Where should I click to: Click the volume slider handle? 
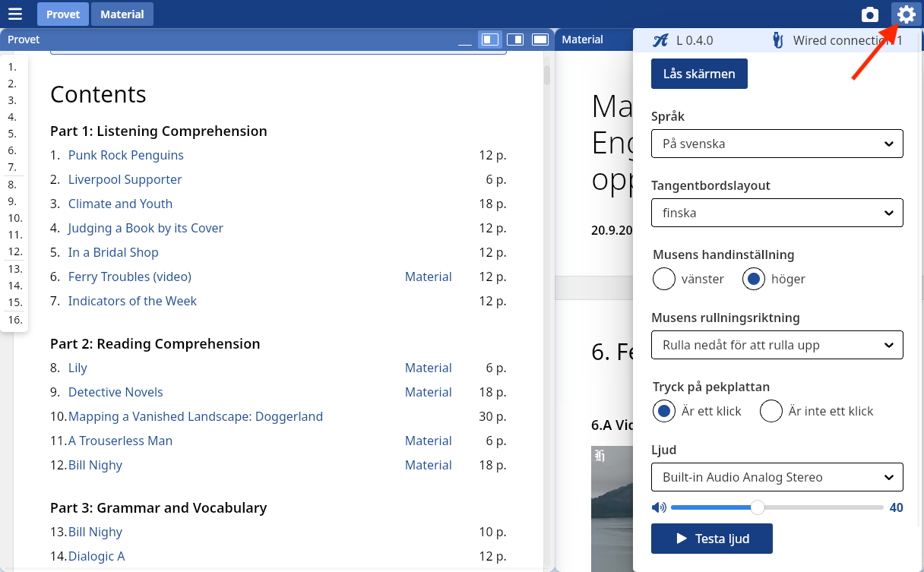pyautogui.click(x=758, y=507)
